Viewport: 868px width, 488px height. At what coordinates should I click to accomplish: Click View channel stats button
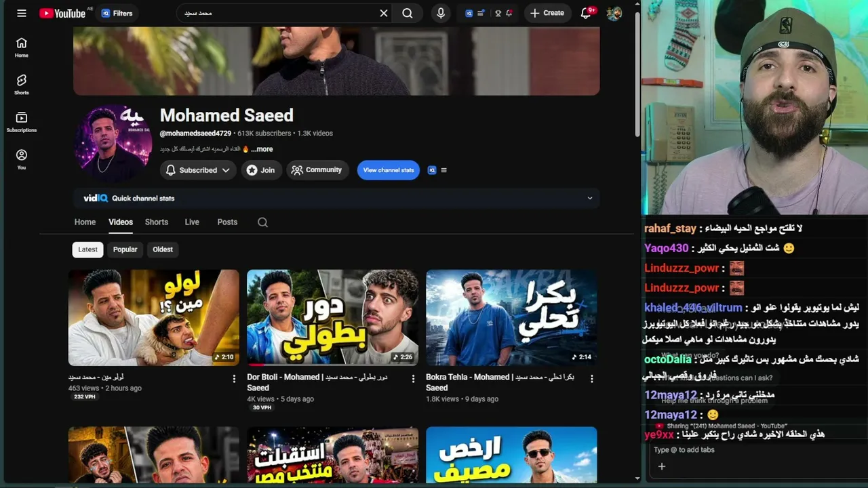click(389, 170)
